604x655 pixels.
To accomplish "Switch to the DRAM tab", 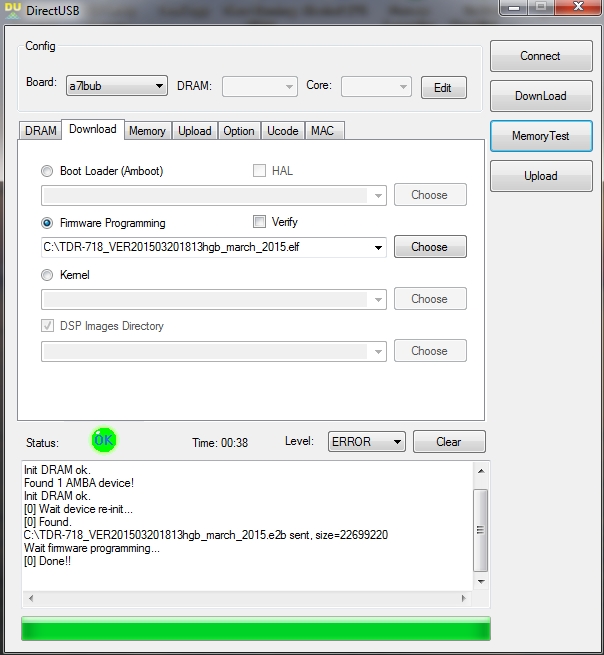I will click(40, 131).
